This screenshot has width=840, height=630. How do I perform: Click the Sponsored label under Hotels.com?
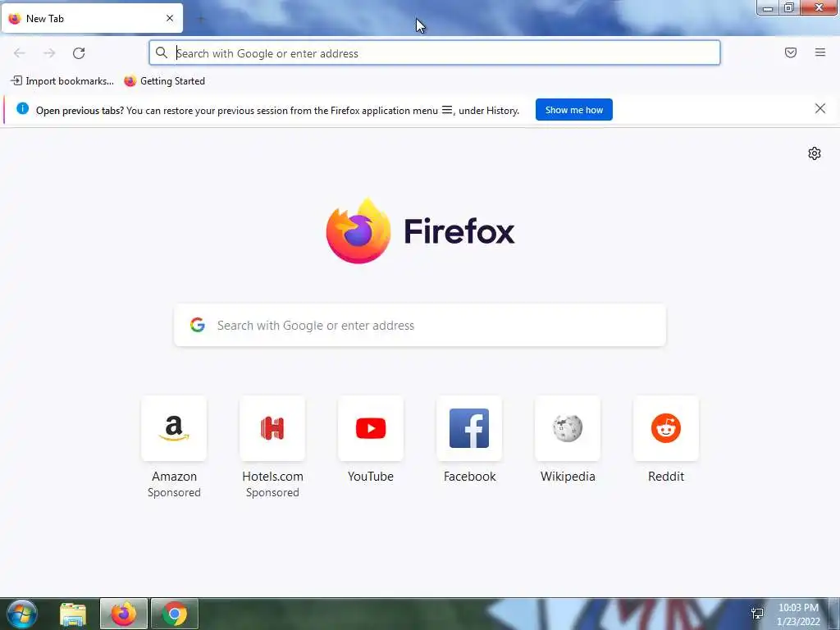[272, 492]
